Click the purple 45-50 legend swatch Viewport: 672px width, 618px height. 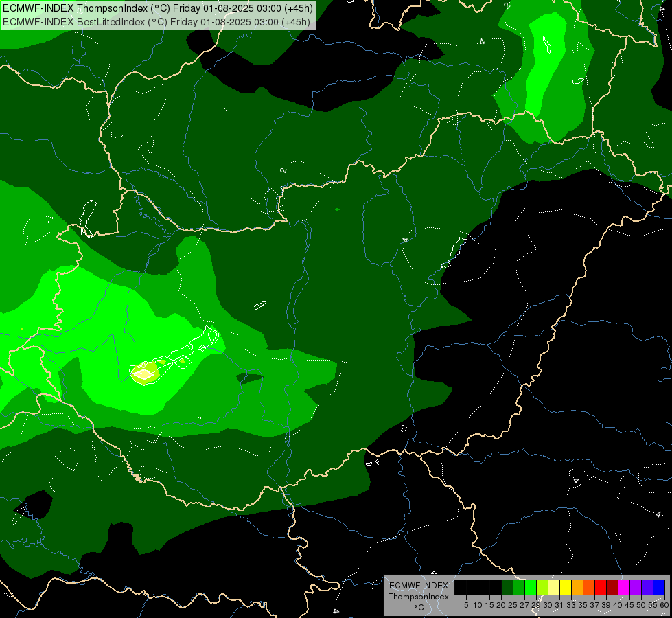[x=636, y=587]
